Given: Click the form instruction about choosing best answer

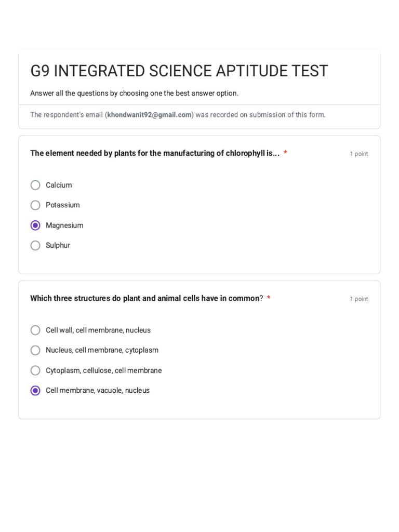Looking at the screenshot, I should pyautogui.click(x=135, y=93).
